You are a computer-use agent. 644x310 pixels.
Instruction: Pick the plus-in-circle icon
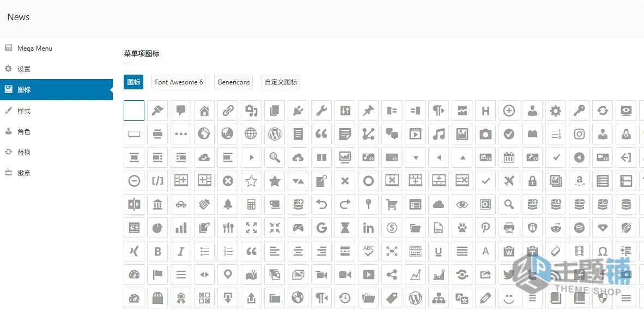(x=509, y=111)
